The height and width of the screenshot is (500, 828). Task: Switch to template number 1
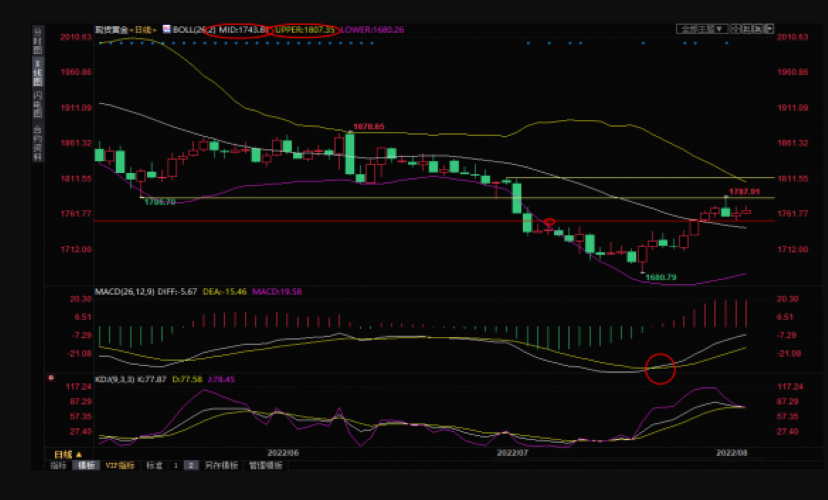coord(177,465)
